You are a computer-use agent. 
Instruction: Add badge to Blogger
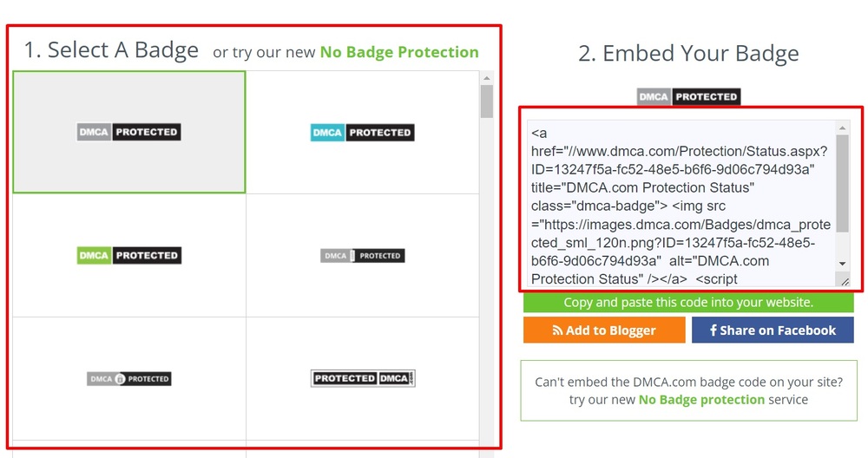pyautogui.click(x=604, y=330)
